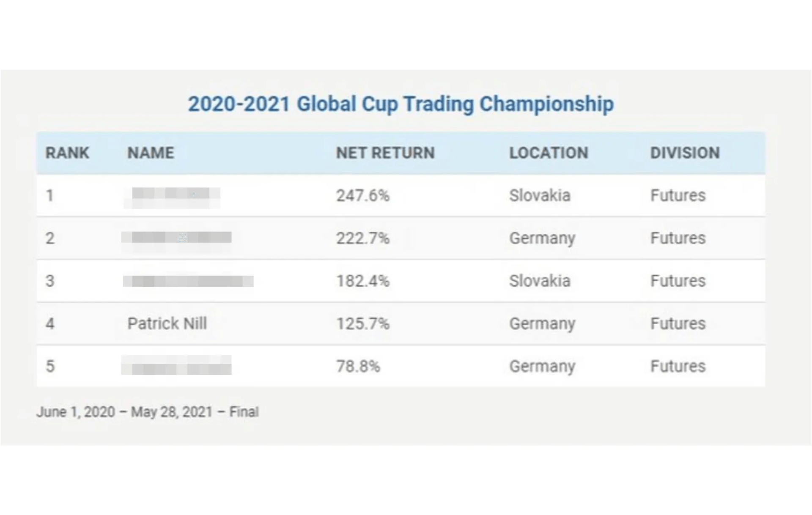Select the 182.4% net return value
Image resolution: width=812 pixels, height=515 pixels.
(362, 281)
